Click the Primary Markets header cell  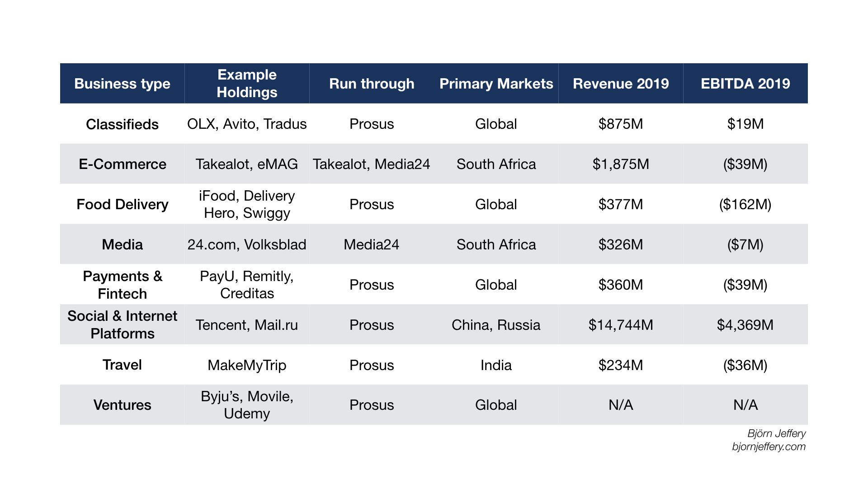(496, 84)
